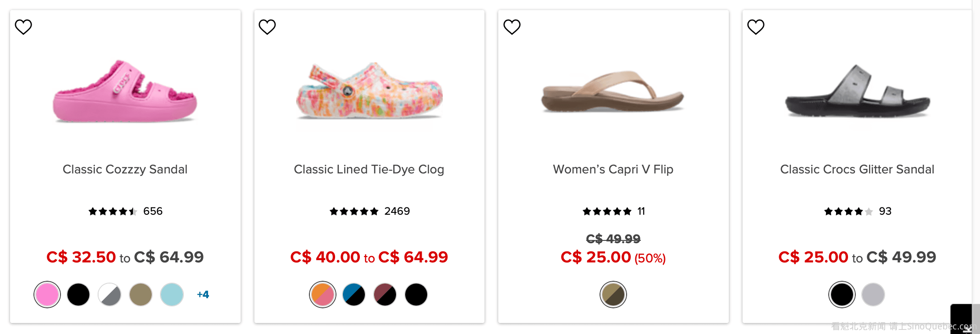
Task: Favorite the Classic Cozzzy Sandal with heart icon
Action: click(x=23, y=27)
